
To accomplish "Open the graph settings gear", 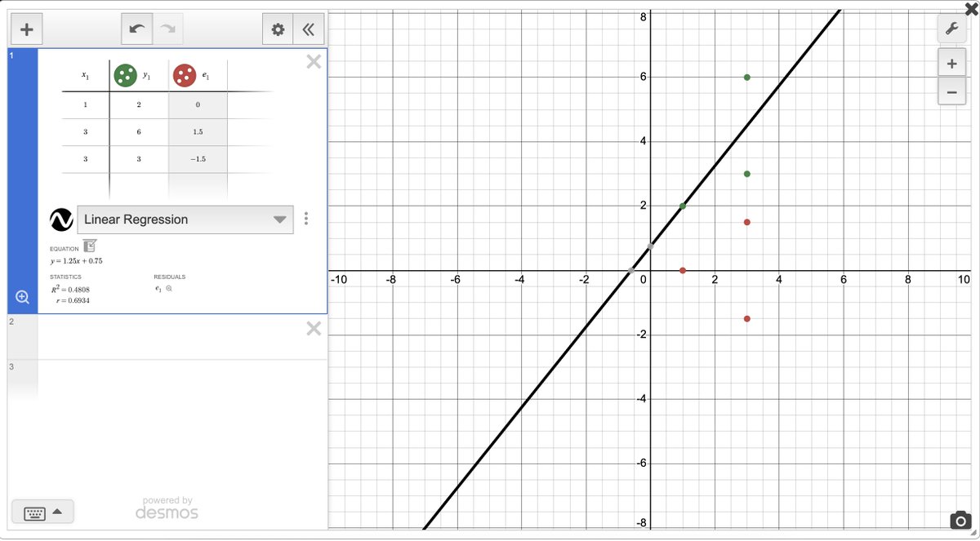I will coord(278,29).
